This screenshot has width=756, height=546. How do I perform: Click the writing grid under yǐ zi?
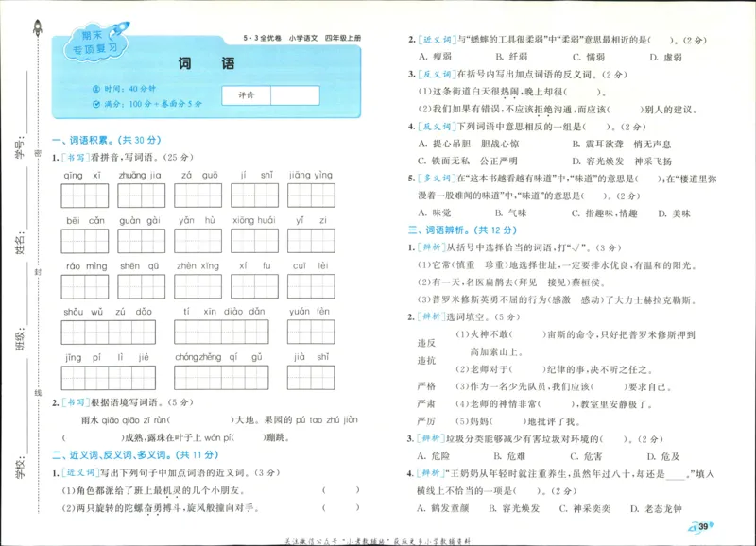coord(311,241)
